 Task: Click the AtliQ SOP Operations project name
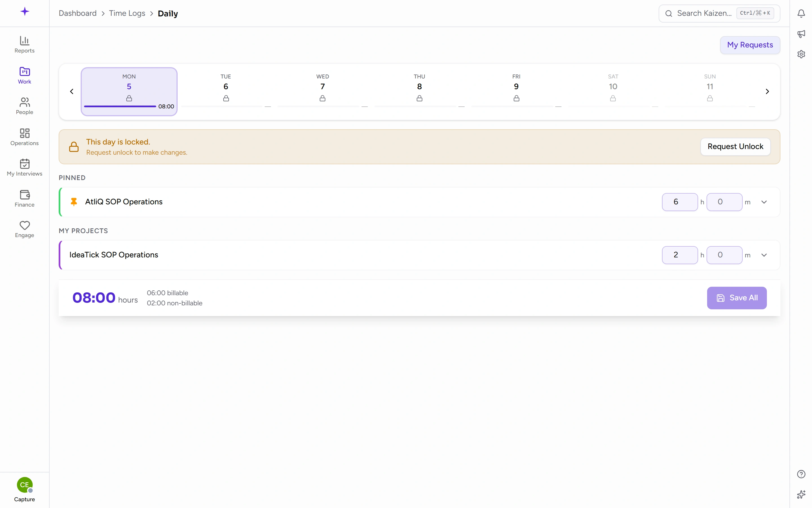click(x=123, y=202)
